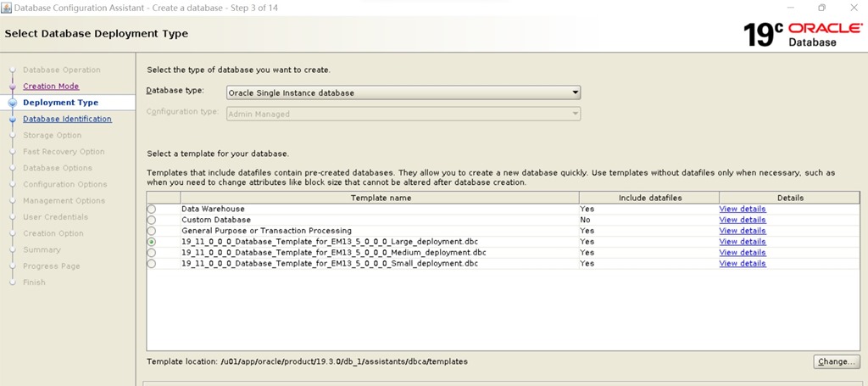Click the Database Identification step bullet icon
Viewport: 868px width, 386px height.
(13, 119)
